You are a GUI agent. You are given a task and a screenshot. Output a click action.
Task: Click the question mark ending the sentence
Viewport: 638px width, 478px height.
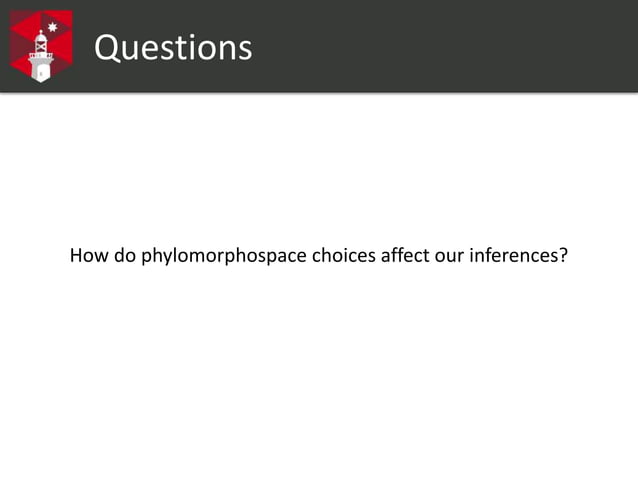(x=563, y=255)
